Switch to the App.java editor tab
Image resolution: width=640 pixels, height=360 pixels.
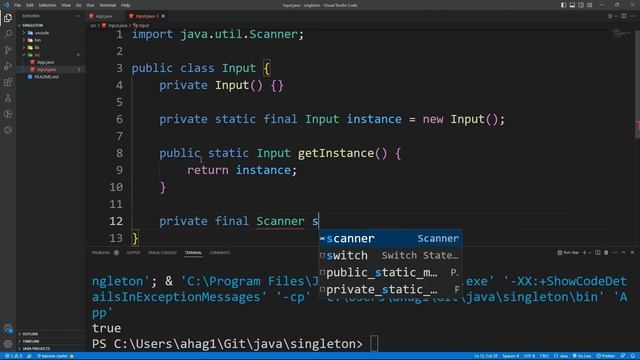pos(104,16)
